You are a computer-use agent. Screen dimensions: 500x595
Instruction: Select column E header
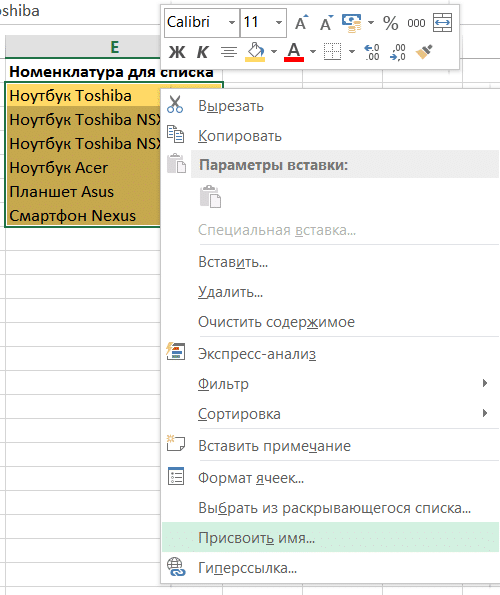tap(83, 47)
